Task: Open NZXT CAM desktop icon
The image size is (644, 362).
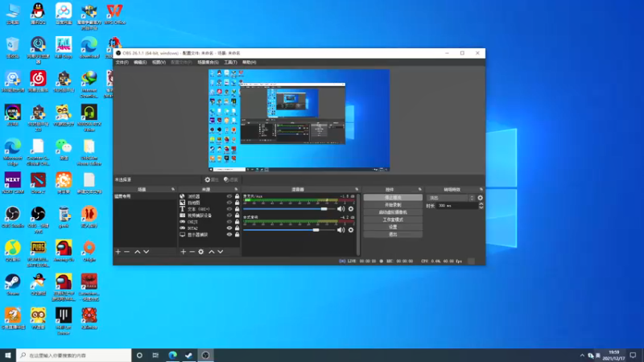Action: coord(13,183)
